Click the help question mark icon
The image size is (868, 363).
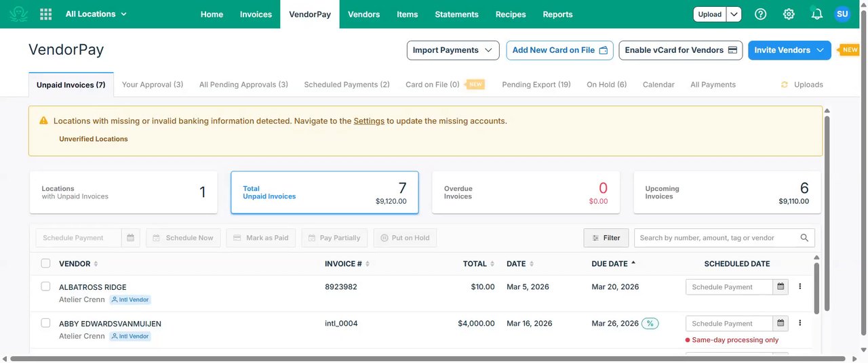[761, 14]
